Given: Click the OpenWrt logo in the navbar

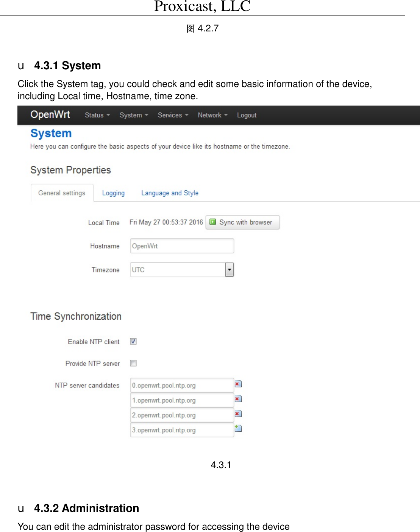Looking at the screenshot, I should pos(50,115).
